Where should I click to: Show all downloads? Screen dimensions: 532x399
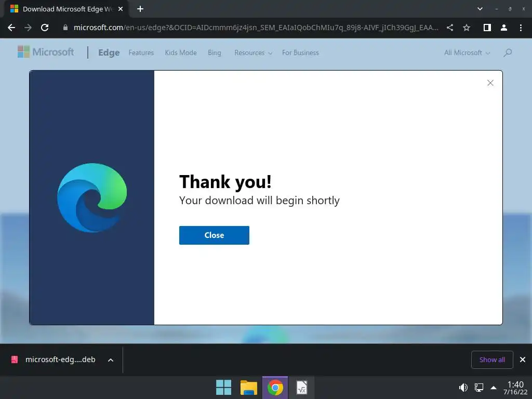492,360
